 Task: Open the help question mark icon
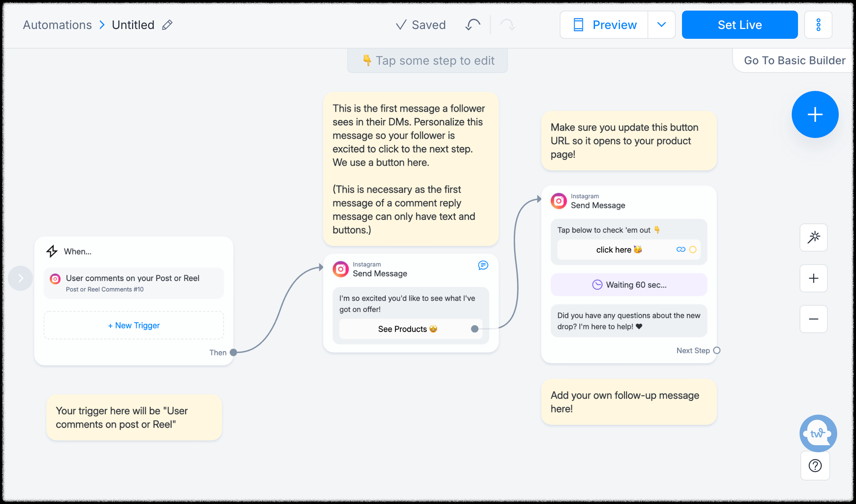tap(815, 466)
